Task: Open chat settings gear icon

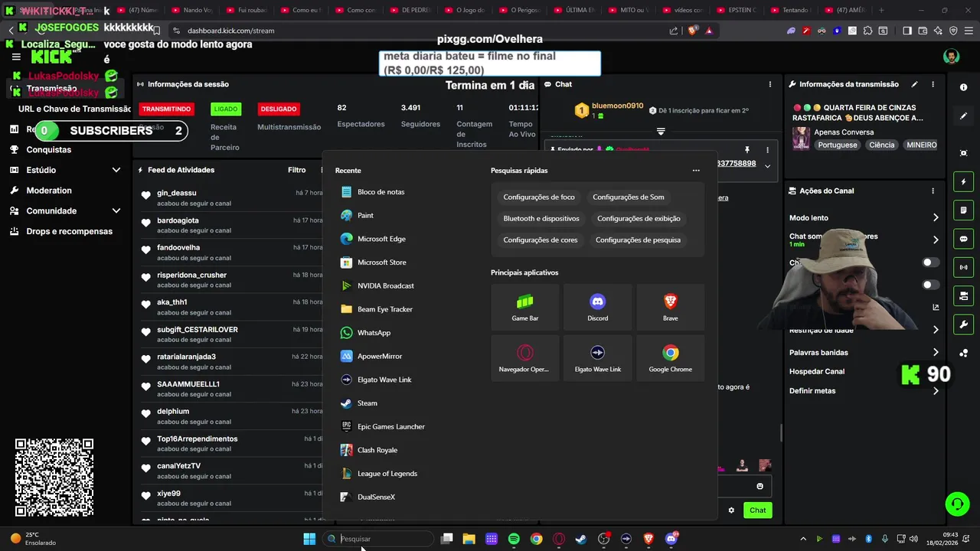Action: pos(731,510)
